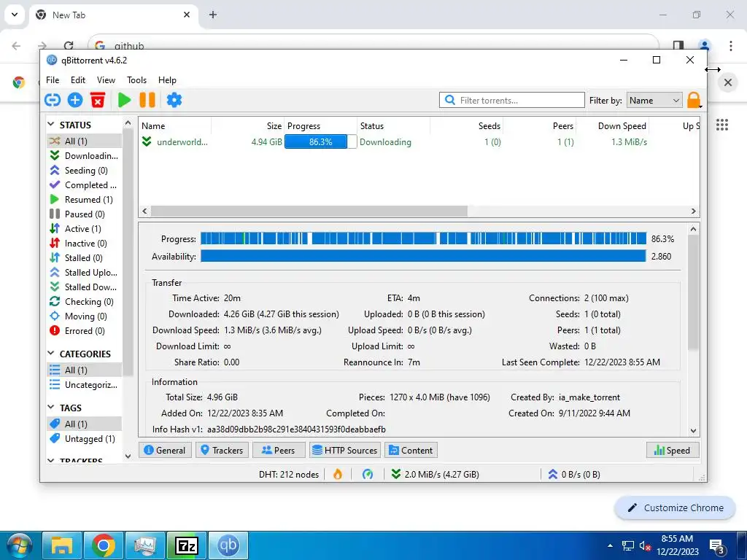Click the torrent list horizontal scrollbar
Viewport: 747px width, 560px height.
click(x=309, y=211)
